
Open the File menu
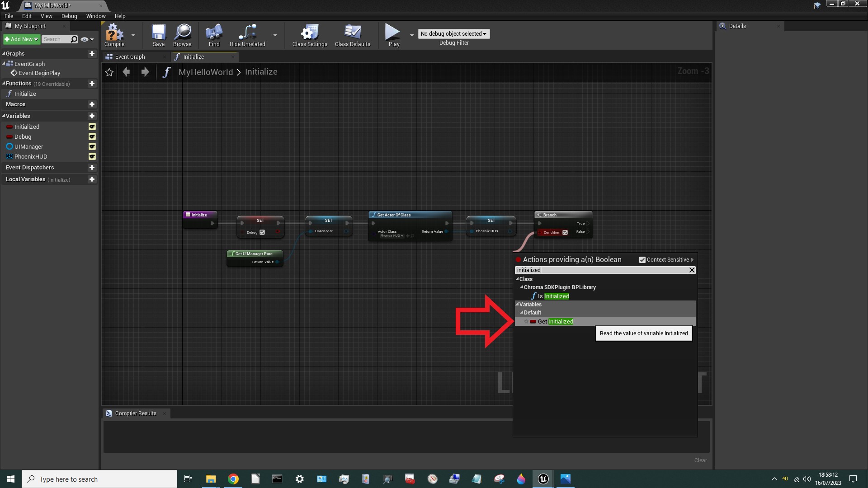click(9, 16)
